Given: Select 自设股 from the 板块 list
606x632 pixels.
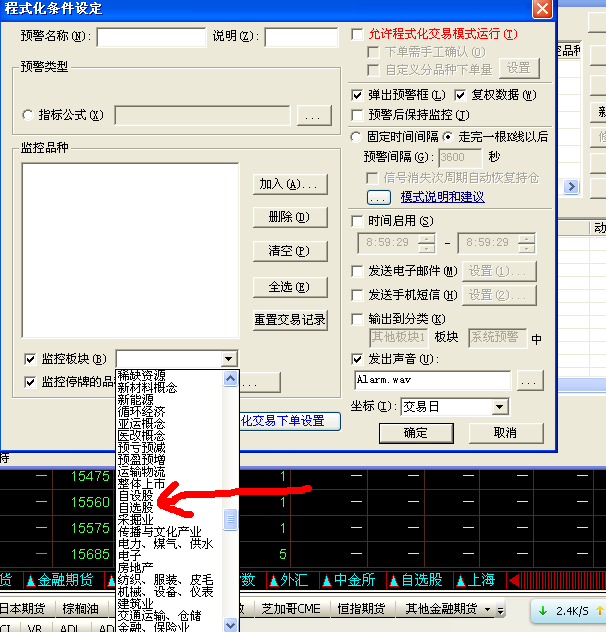Looking at the screenshot, I should click(135, 494).
